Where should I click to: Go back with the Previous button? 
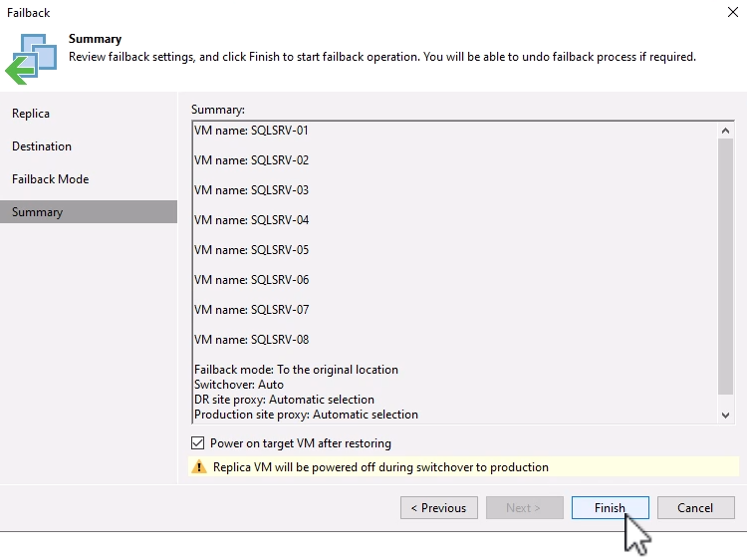pos(439,508)
